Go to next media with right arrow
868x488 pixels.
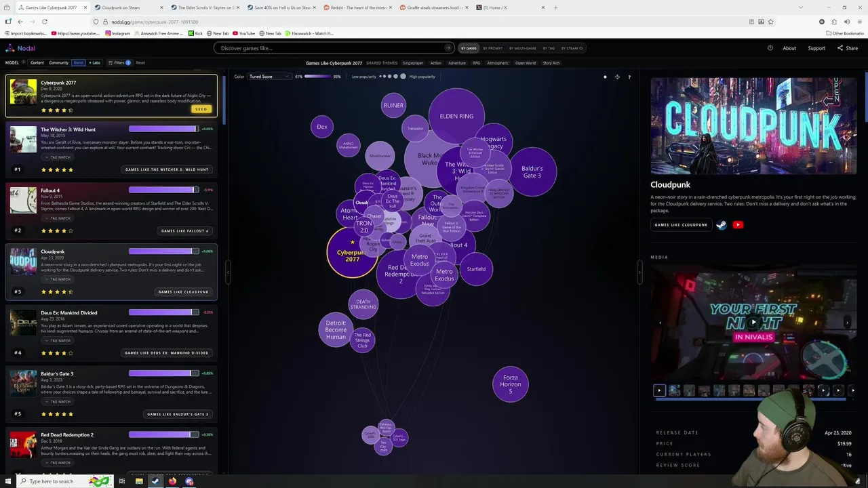847,323
